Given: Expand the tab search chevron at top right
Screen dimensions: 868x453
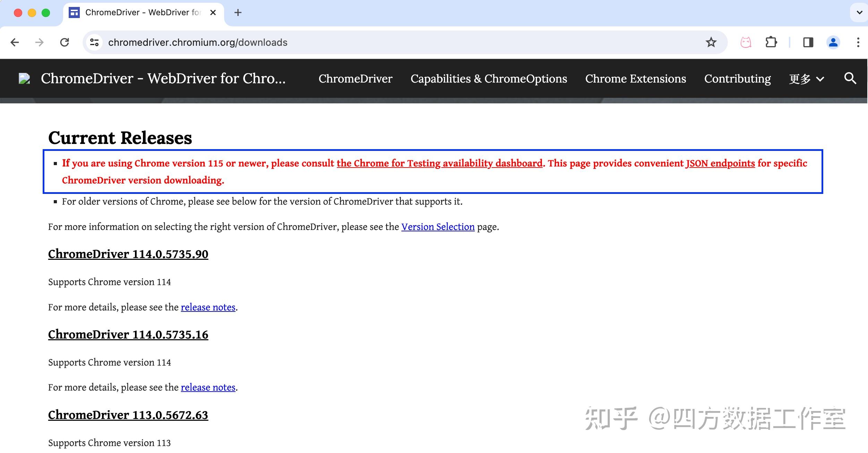Looking at the screenshot, I should [859, 12].
